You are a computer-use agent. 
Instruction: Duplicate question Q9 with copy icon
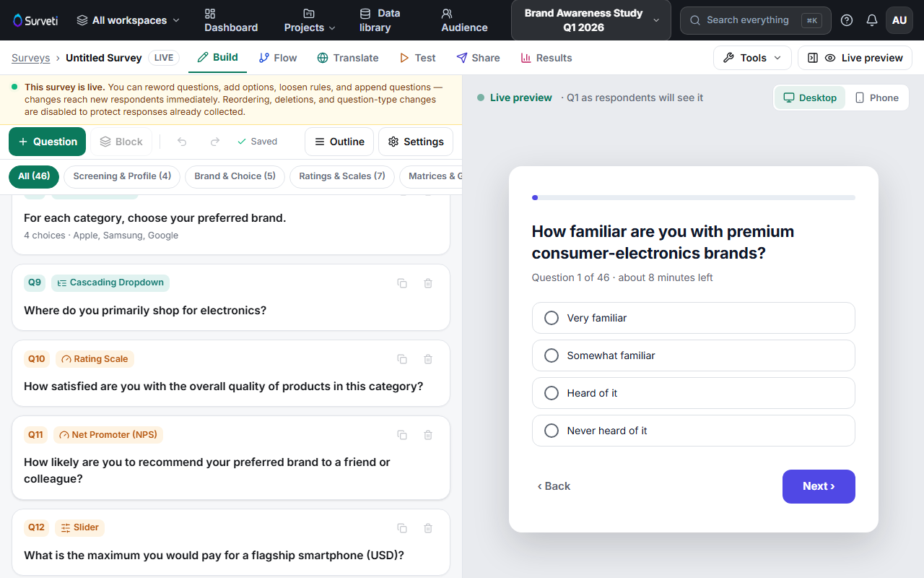point(402,283)
